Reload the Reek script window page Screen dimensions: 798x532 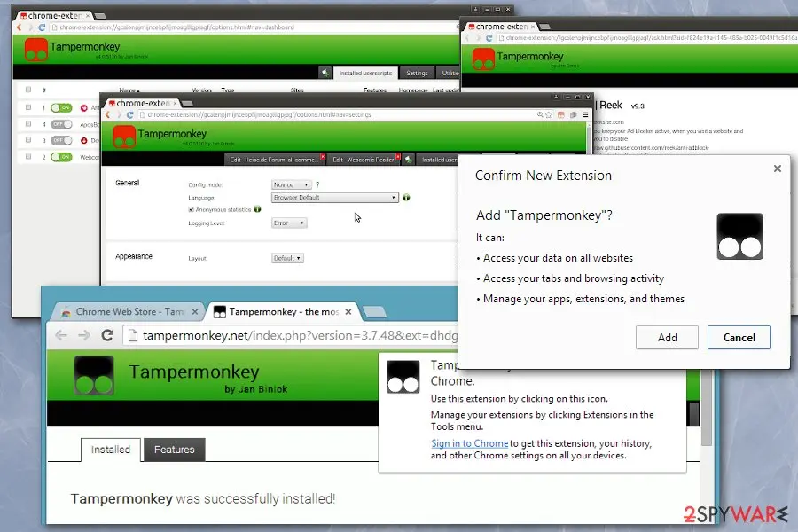pos(489,38)
